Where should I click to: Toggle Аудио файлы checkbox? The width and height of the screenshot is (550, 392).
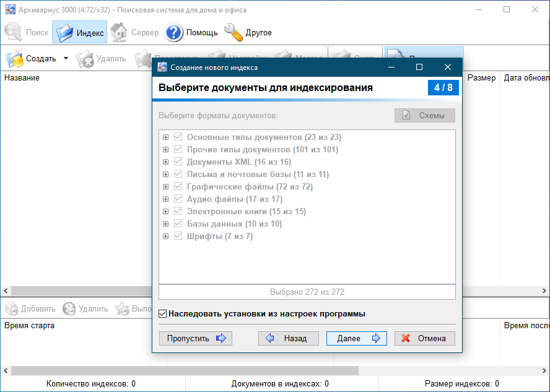point(178,199)
